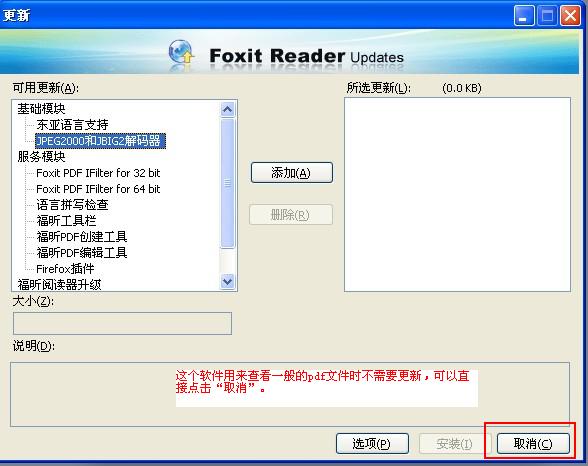Choose Foxit PDF IFilter for 64 bit

(x=98, y=189)
